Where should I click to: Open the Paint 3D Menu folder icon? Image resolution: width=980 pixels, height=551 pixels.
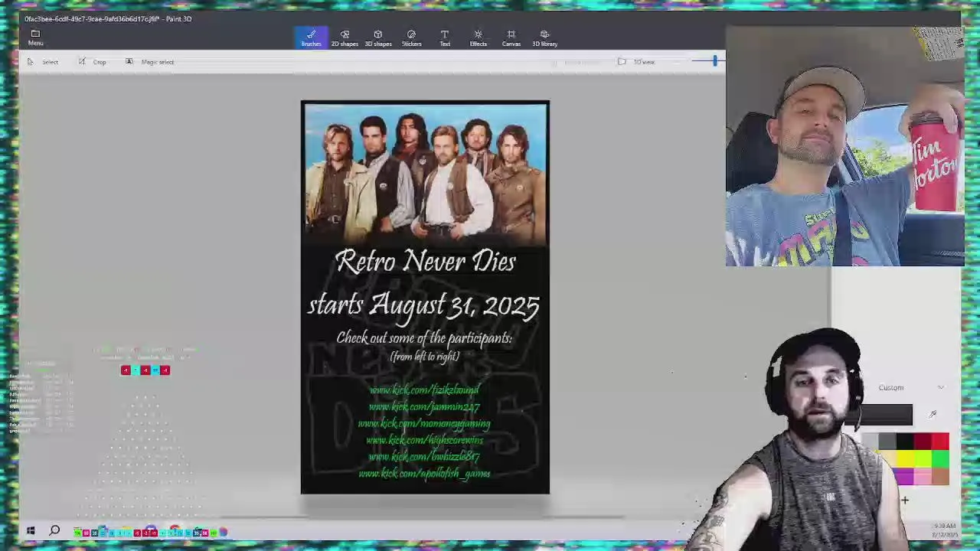[35, 34]
